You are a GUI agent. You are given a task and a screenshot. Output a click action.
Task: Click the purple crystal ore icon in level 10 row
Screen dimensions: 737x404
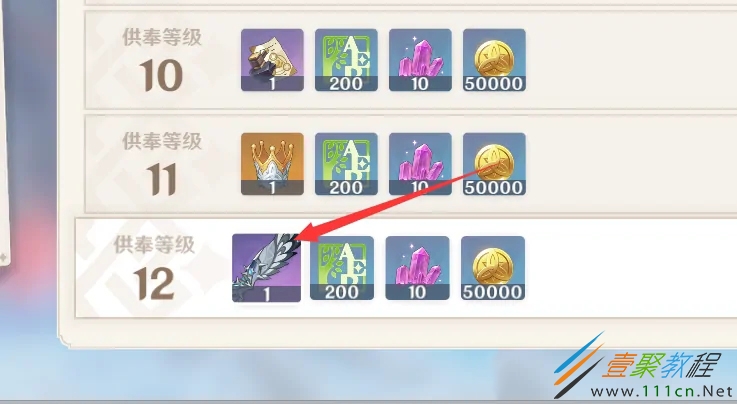pyautogui.click(x=420, y=60)
